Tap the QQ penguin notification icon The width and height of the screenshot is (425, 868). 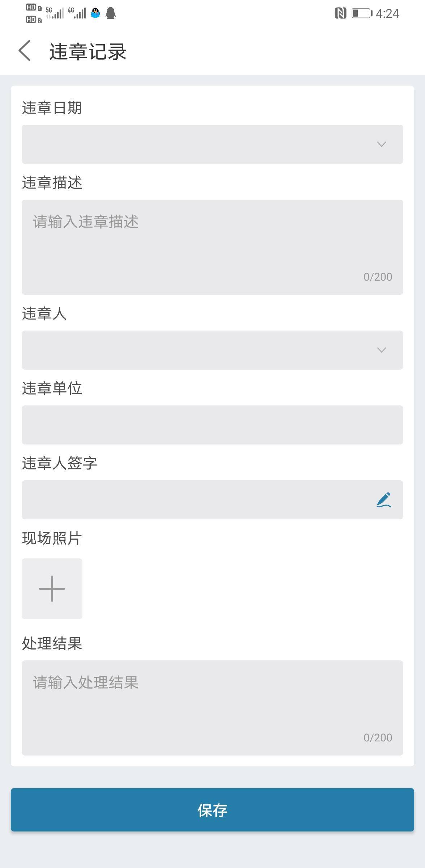pos(95,13)
